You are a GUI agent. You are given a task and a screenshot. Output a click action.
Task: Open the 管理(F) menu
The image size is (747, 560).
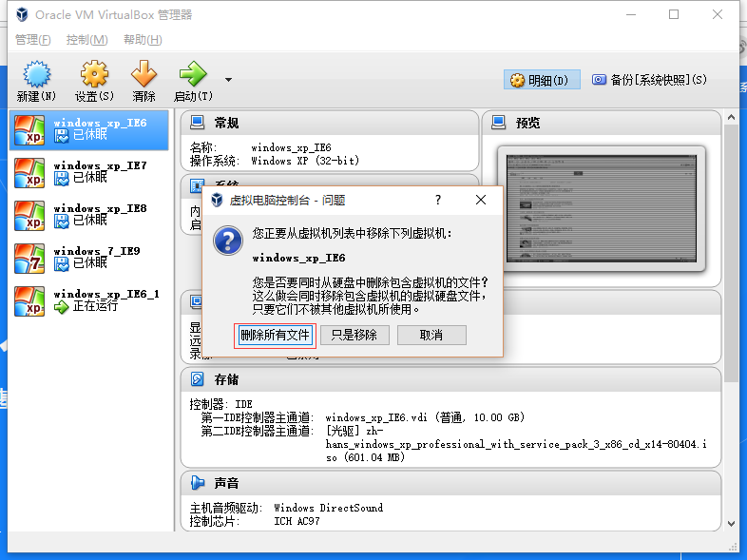33,40
